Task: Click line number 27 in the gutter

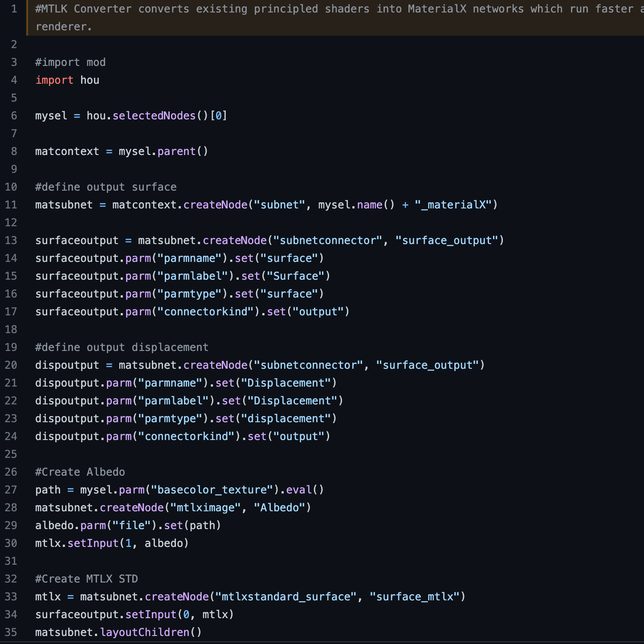Action: (11, 490)
